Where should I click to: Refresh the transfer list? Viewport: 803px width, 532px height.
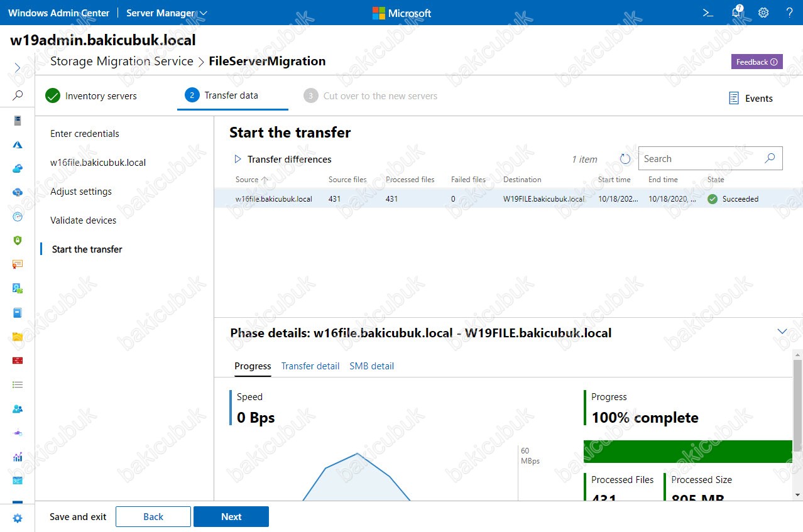pos(625,159)
